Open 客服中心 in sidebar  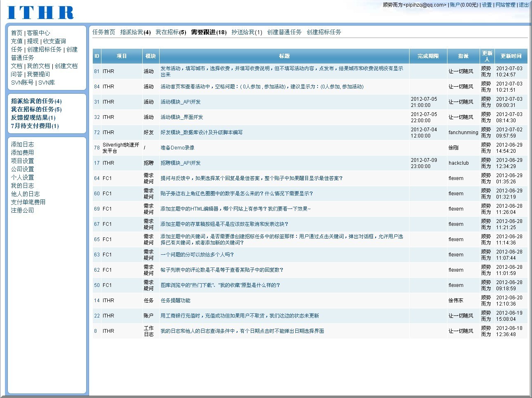click(38, 33)
